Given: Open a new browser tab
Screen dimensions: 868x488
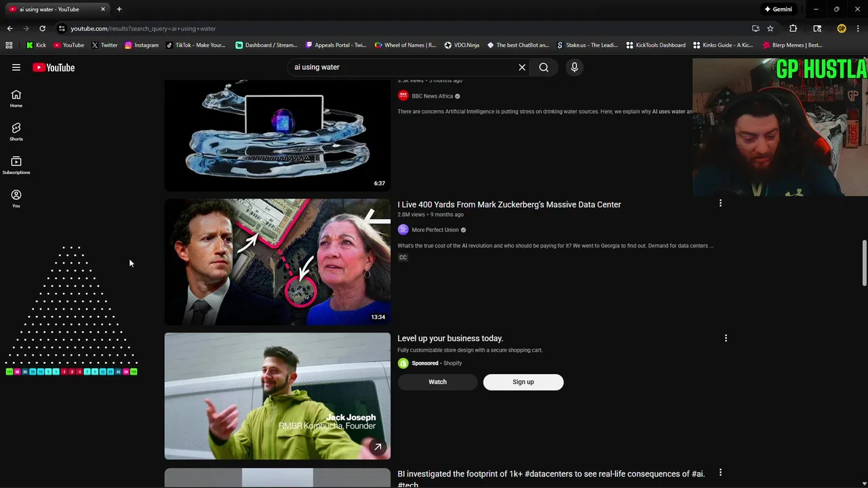Looking at the screenshot, I should (x=119, y=9).
